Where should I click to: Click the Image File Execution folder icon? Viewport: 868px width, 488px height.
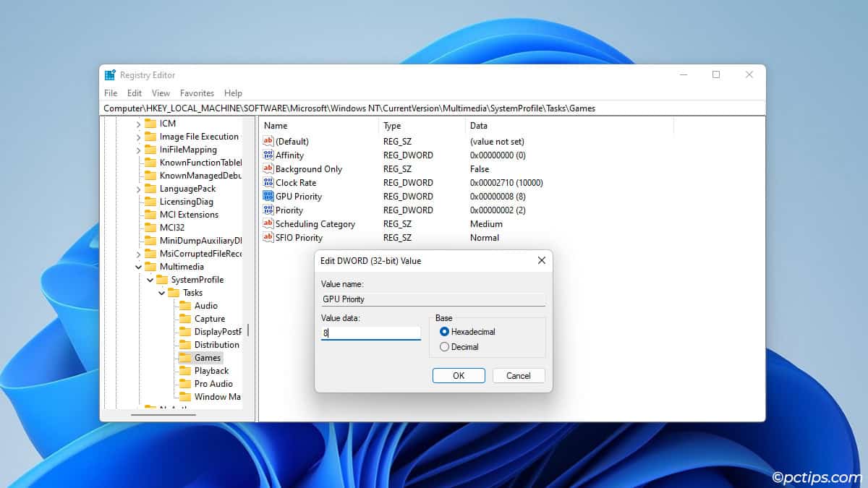point(150,137)
